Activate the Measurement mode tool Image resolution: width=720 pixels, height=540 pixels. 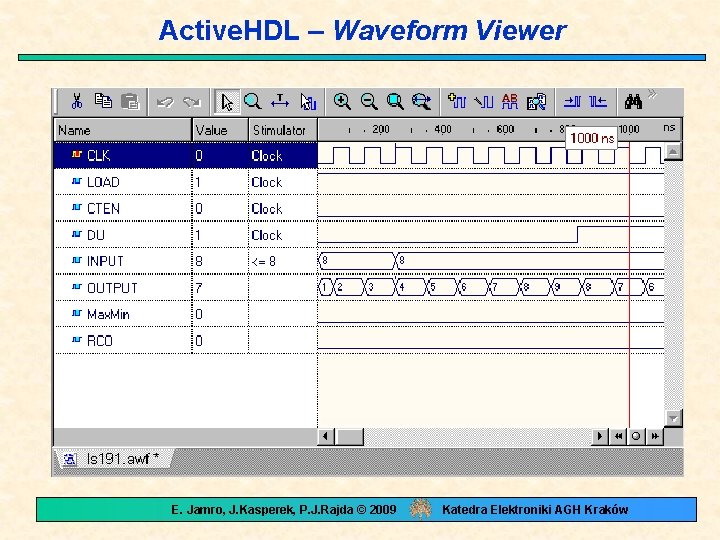[280, 101]
